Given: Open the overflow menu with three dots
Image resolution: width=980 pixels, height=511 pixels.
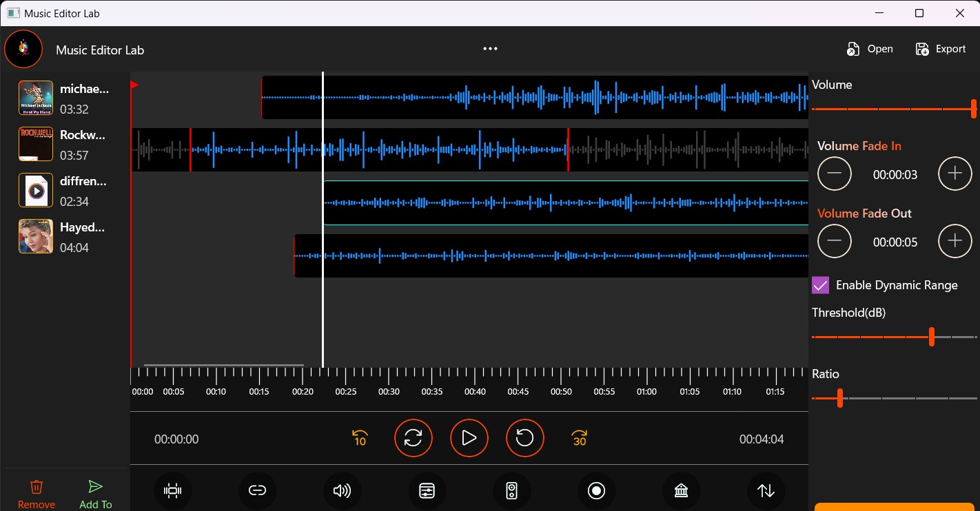Looking at the screenshot, I should tap(490, 48).
